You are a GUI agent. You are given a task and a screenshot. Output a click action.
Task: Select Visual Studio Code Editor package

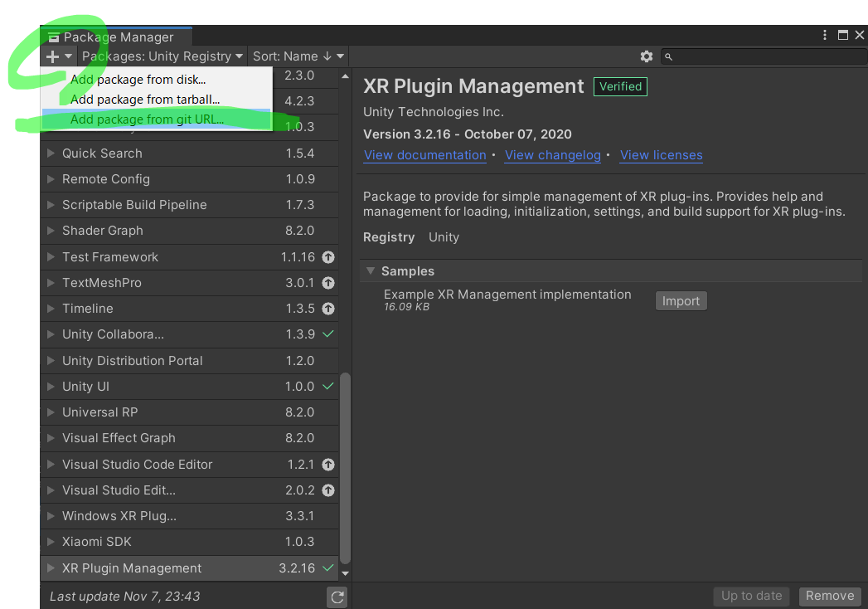189,465
